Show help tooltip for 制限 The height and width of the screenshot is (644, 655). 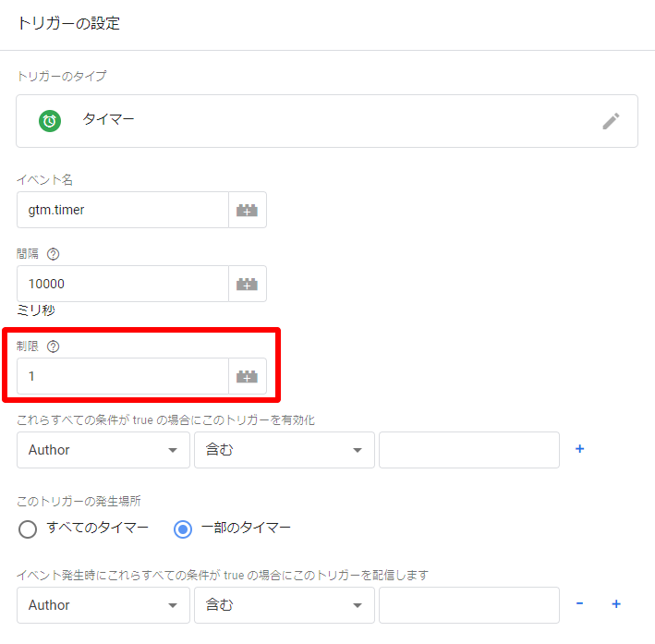53,346
